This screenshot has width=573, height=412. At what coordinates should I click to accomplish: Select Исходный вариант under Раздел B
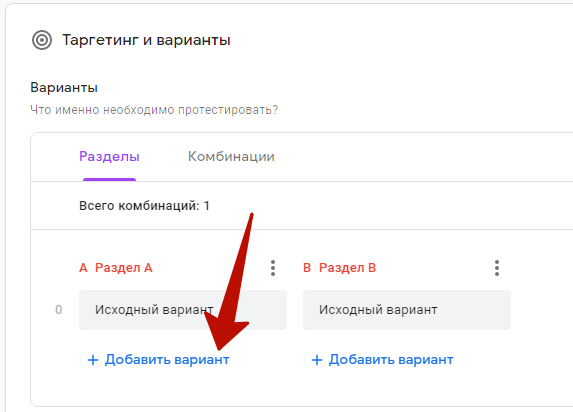407,310
